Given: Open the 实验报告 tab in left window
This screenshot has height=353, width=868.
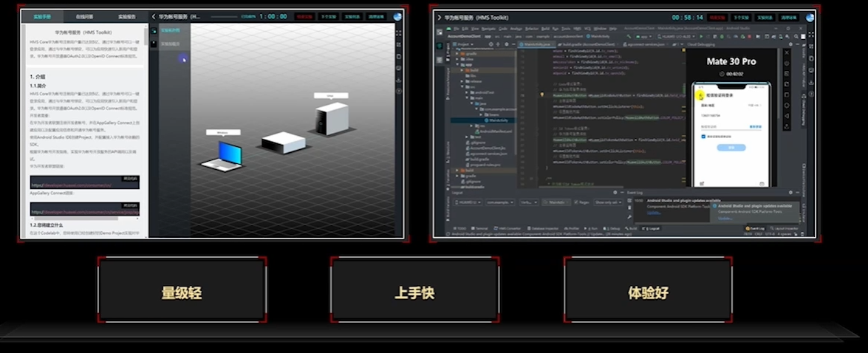Looking at the screenshot, I should 127,16.
